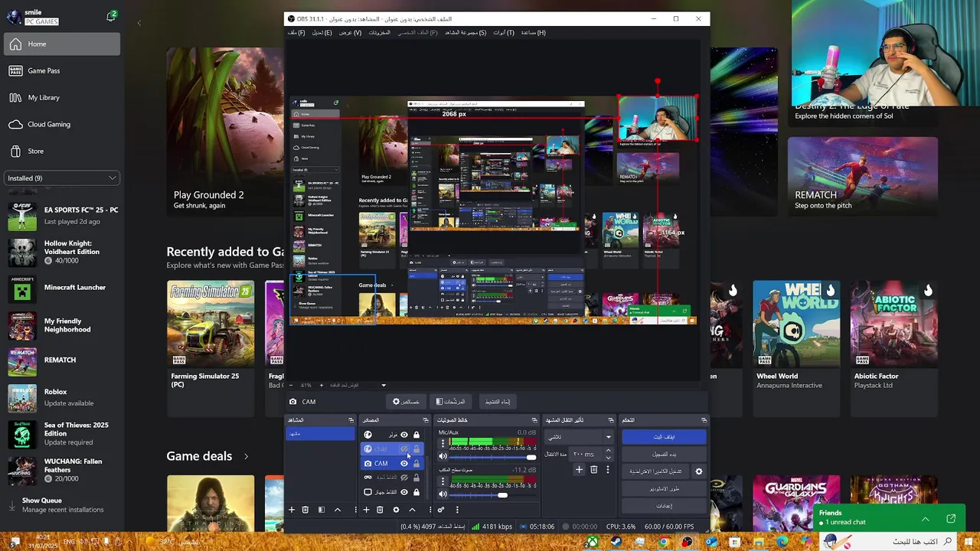Open Mic/Aux channel options dots
The height and width of the screenshot is (551, 980).
[443, 444]
